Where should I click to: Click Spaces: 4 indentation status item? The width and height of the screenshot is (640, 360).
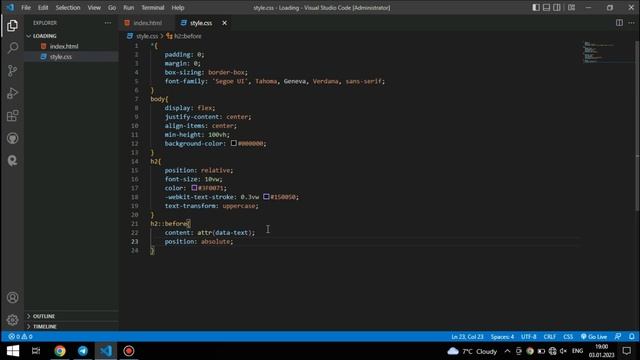point(502,337)
